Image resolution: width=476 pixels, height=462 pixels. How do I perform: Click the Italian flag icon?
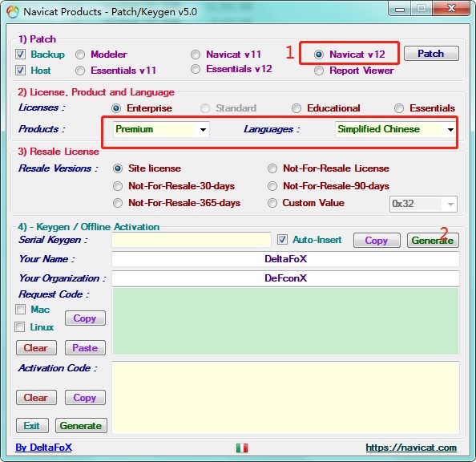click(242, 448)
